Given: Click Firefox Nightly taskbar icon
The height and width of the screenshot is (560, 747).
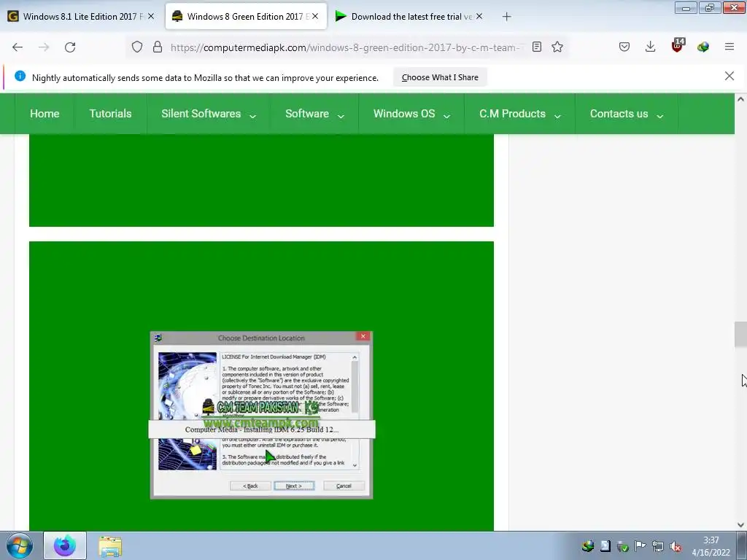Looking at the screenshot, I should (65, 545).
